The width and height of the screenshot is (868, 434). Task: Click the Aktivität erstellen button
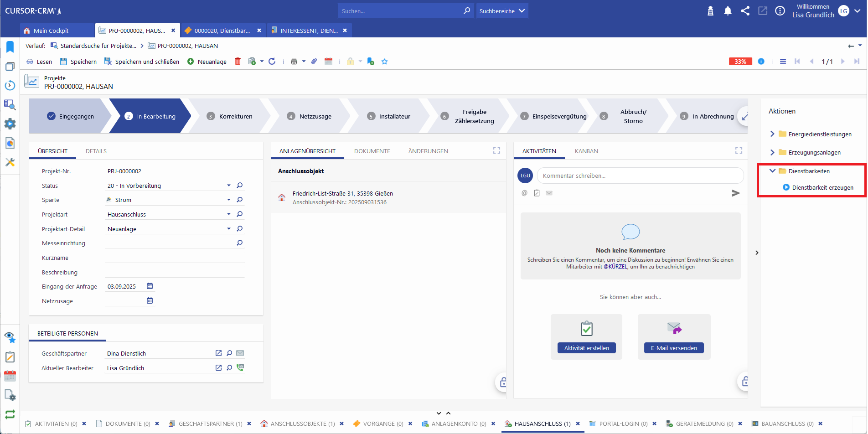[x=586, y=348]
